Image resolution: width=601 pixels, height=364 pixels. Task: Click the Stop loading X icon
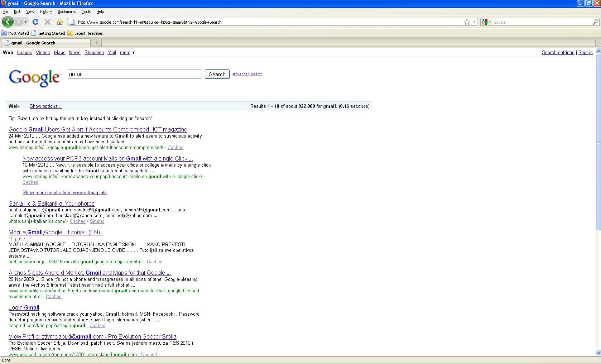pos(47,22)
